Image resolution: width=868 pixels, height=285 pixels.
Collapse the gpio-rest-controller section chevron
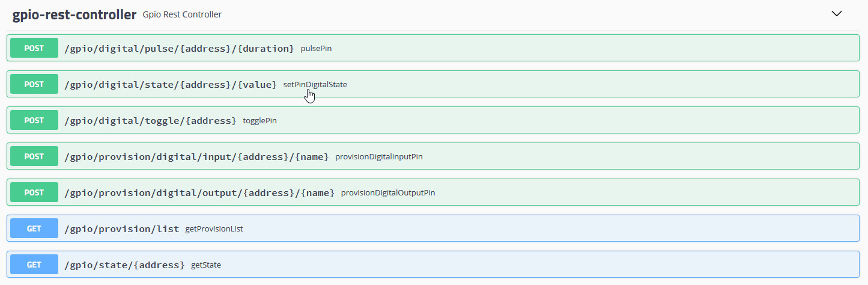836,14
